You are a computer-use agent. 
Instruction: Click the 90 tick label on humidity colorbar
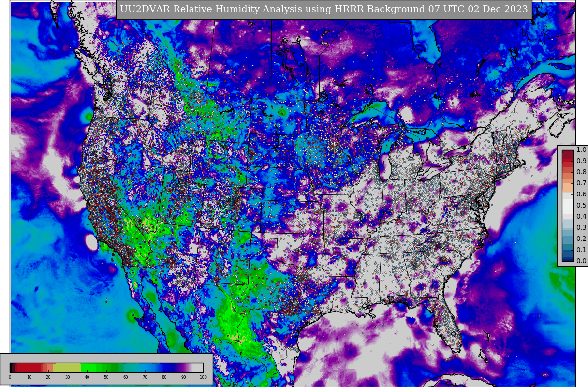click(184, 377)
